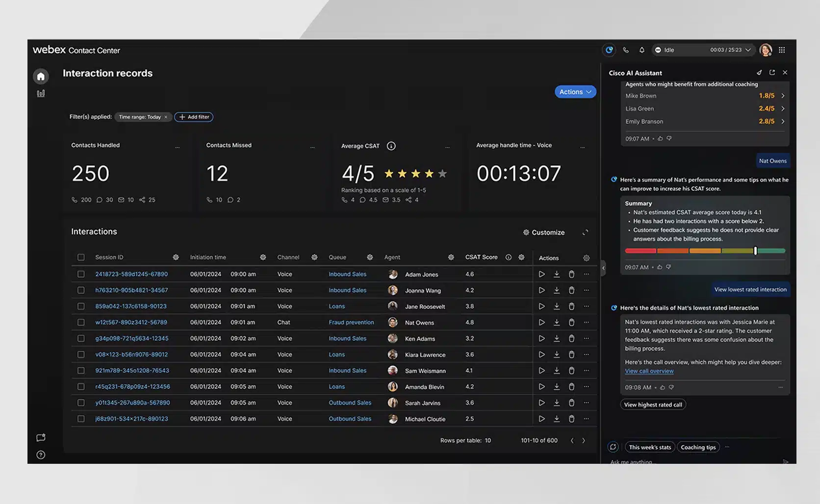Viewport: 820px width, 504px height.
Task: Open the help question-mark icon
Action: [x=41, y=455]
